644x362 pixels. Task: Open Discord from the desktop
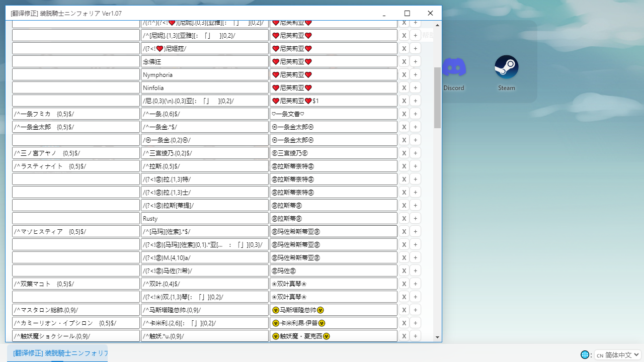tap(453, 67)
